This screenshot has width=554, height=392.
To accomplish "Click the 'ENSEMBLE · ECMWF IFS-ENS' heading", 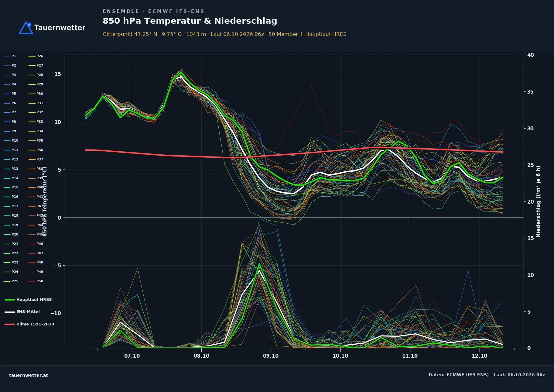I will click(153, 11).
